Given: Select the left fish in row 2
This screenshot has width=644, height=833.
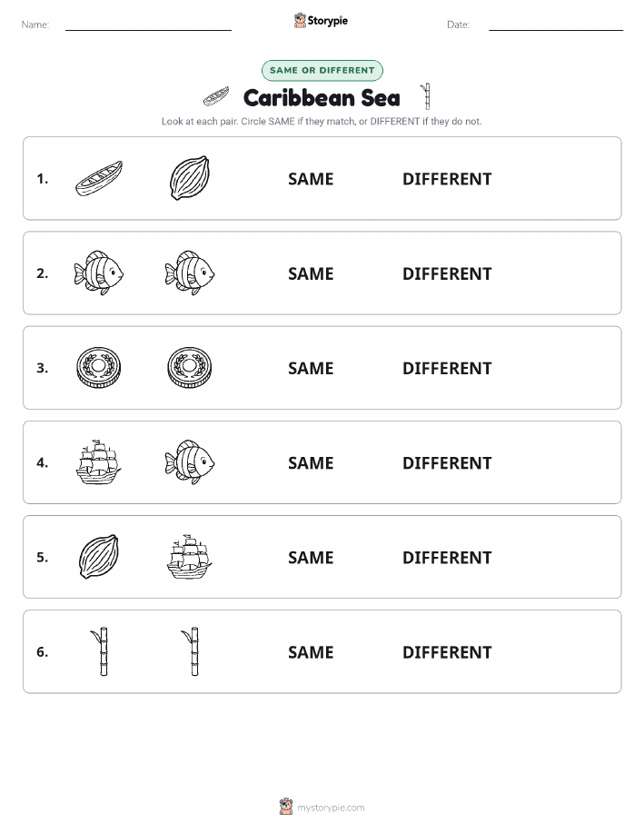Looking at the screenshot, I should pos(99,273).
